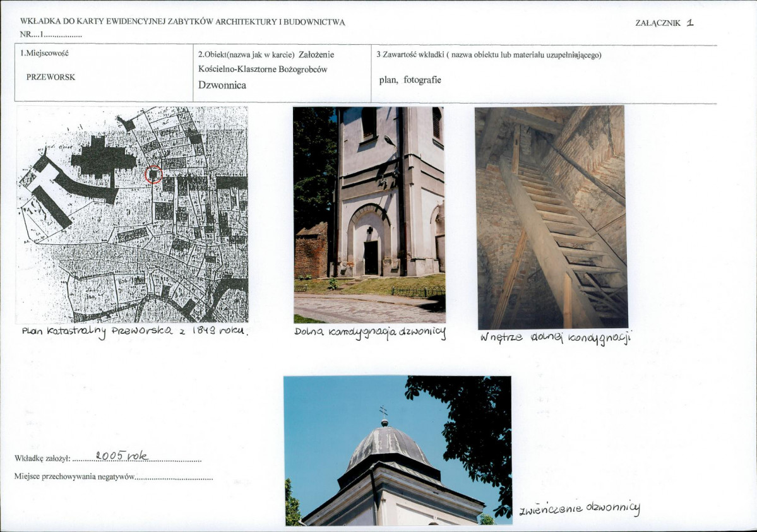Image resolution: width=757 pixels, height=532 pixels.
Task: Click the 'Założenie Kościelno-Klasztorne Bożogrobców' text
Action: point(266,62)
